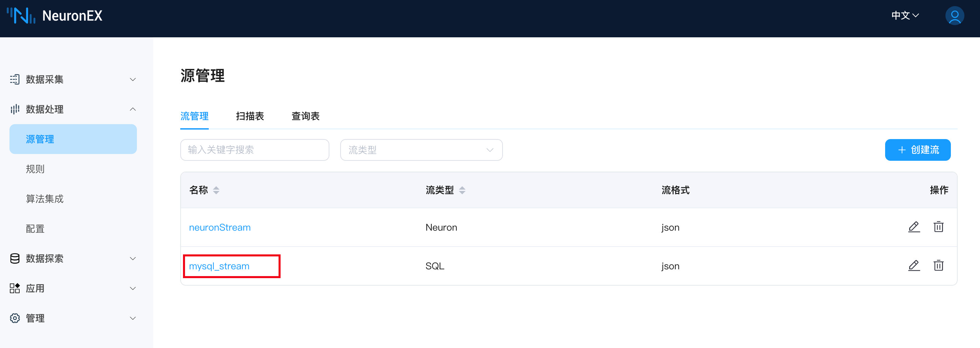Select 规则 in the sidebar menu
The height and width of the screenshot is (348, 980).
pos(35,169)
